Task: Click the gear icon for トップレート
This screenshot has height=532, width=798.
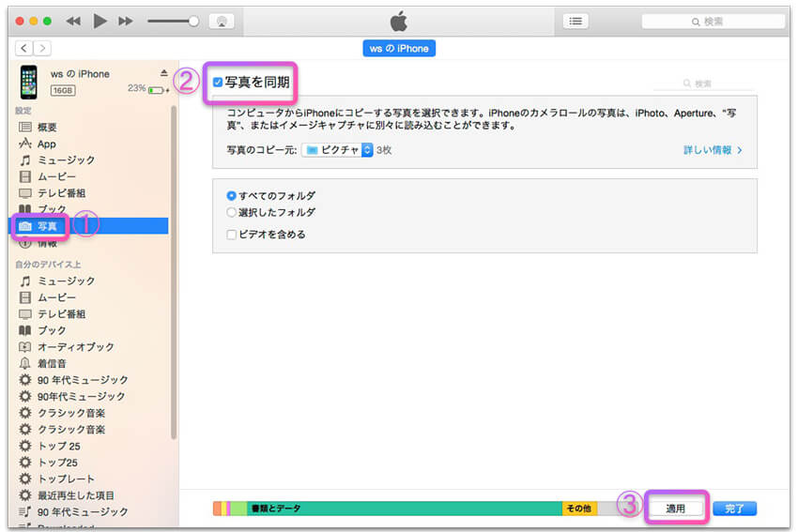Action: [x=25, y=479]
